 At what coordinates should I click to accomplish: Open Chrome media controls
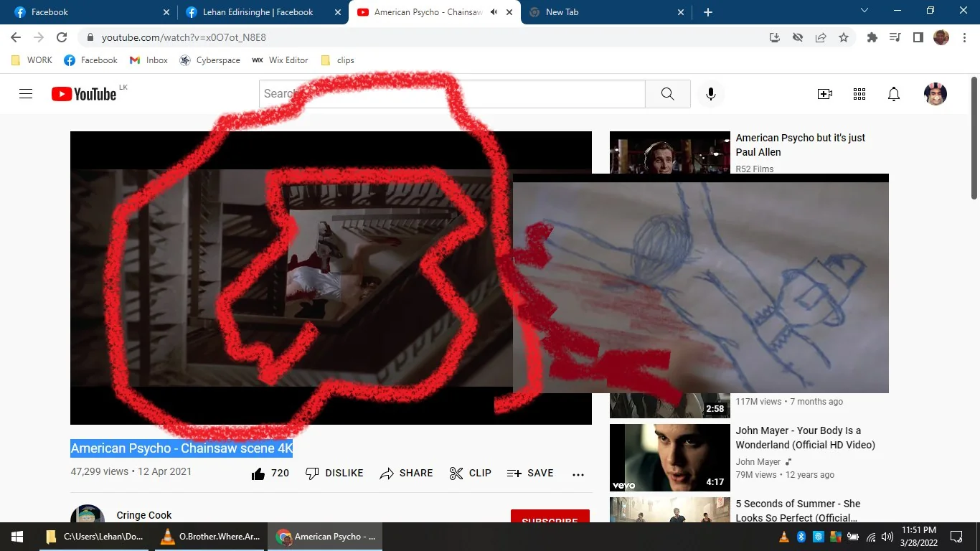tap(895, 37)
